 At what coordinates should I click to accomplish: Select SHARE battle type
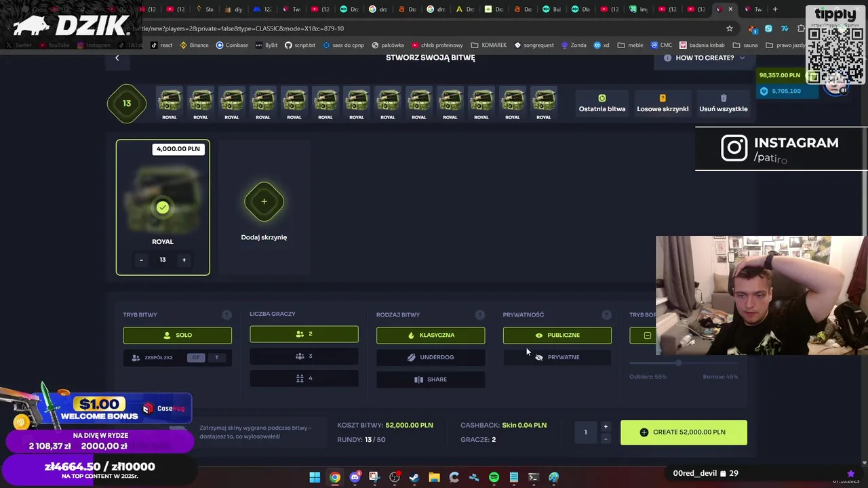tap(431, 380)
